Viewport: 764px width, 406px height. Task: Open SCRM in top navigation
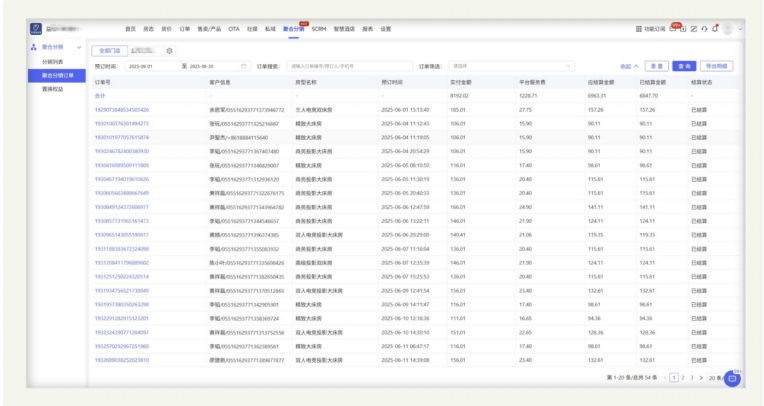click(319, 29)
